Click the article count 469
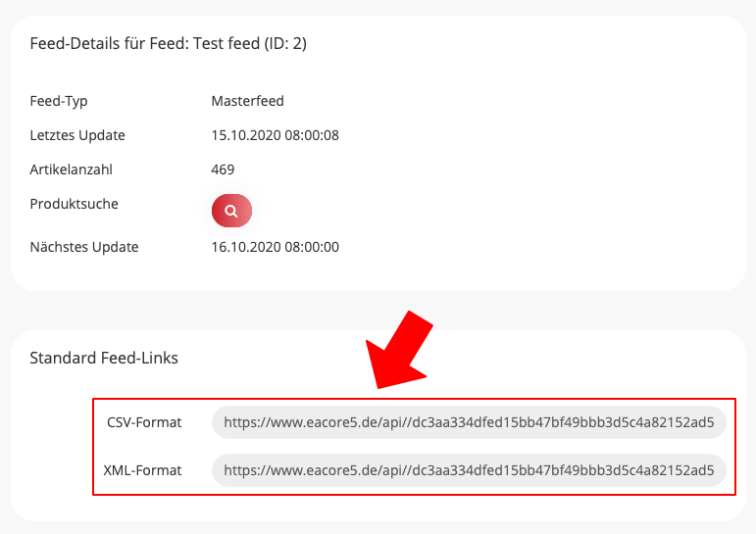This screenshot has width=756, height=534. click(223, 170)
